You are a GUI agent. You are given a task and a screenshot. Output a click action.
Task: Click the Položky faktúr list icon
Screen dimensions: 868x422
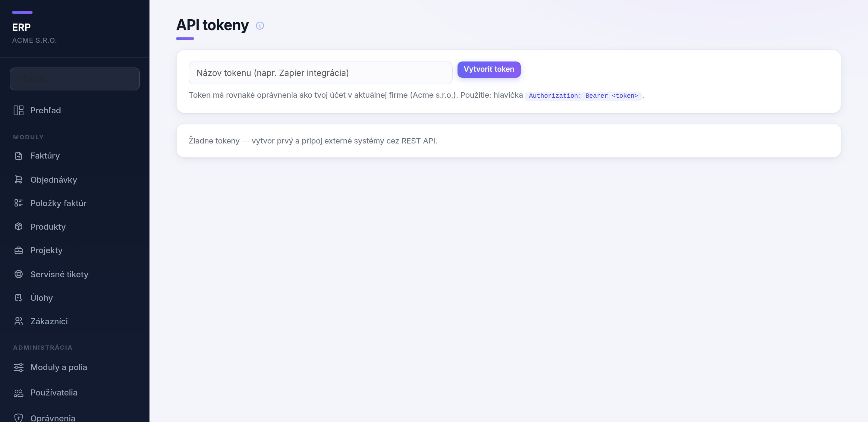(x=18, y=203)
